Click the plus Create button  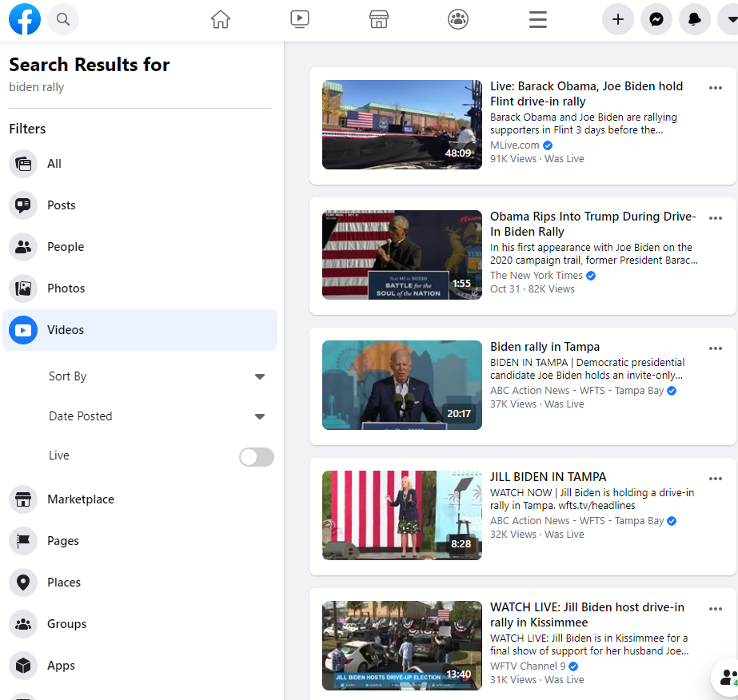(x=618, y=20)
